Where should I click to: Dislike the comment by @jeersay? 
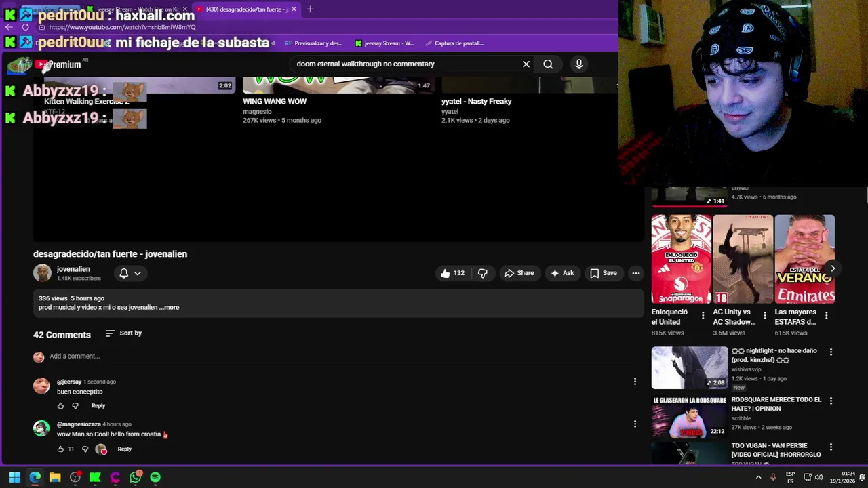[x=75, y=406]
